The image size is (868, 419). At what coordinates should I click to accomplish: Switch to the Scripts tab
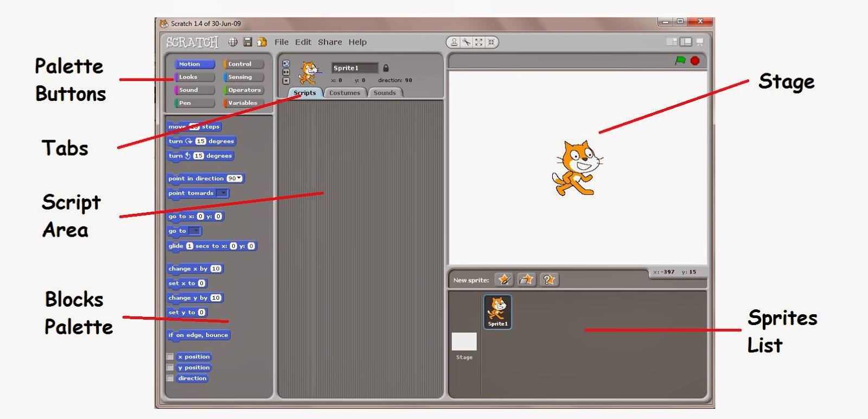(305, 93)
